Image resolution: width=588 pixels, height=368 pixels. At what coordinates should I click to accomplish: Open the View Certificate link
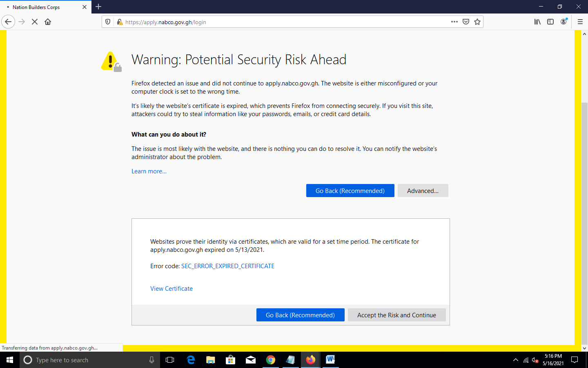tap(171, 289)
